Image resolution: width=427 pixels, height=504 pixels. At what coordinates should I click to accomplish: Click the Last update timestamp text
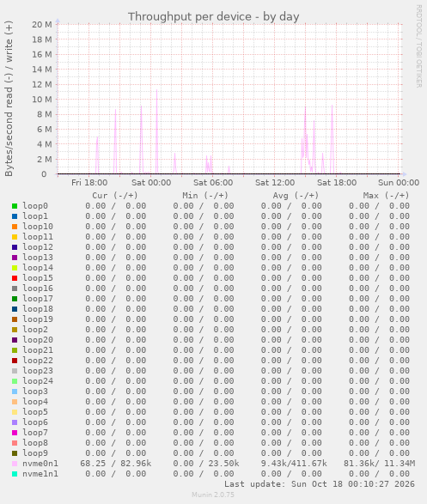tap(320, 484)
